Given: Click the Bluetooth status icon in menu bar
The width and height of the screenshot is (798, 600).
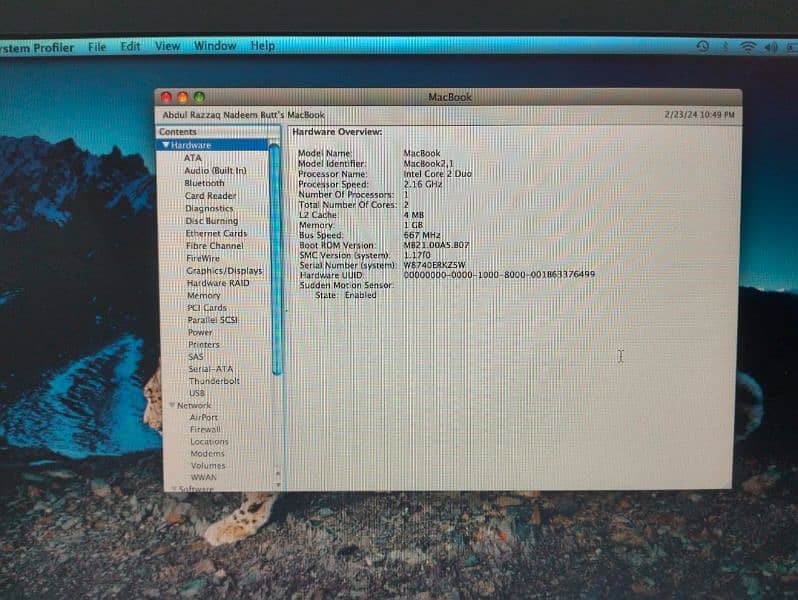Looking at the screenshot, I should (725, 47).
